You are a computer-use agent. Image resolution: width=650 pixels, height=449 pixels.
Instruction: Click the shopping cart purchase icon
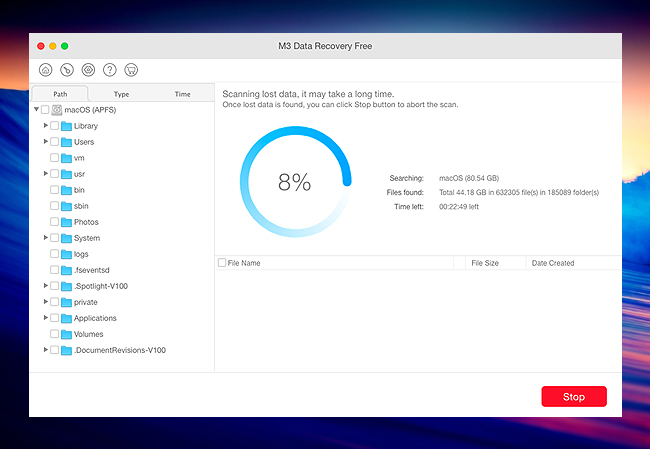tap(131, 70)
